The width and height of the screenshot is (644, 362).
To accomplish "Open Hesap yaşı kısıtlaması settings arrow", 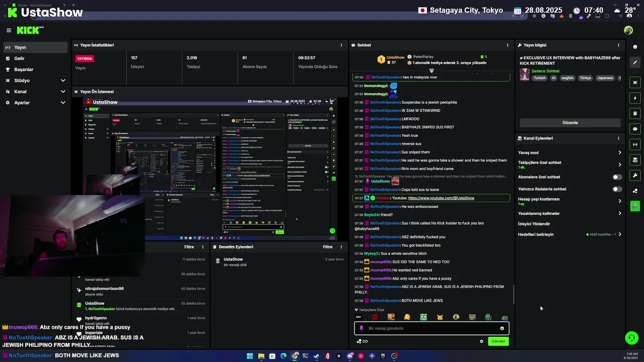I will point(619,201).
